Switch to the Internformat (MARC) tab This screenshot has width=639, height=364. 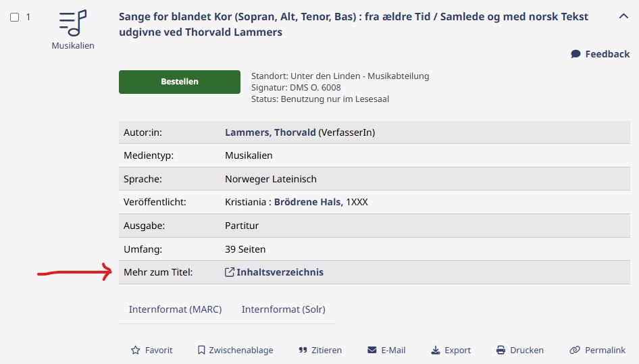tap(175, 309)
